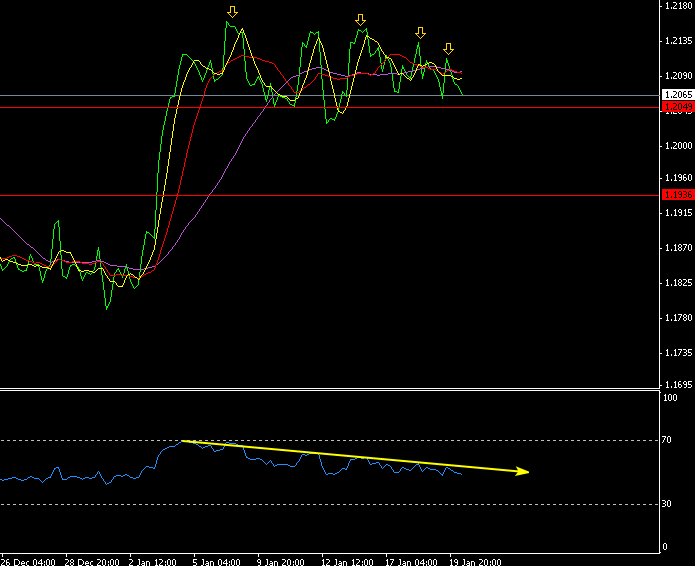
Task: Select the grey horizontal line at 1.2065
Action: click(x=330, y=95)
